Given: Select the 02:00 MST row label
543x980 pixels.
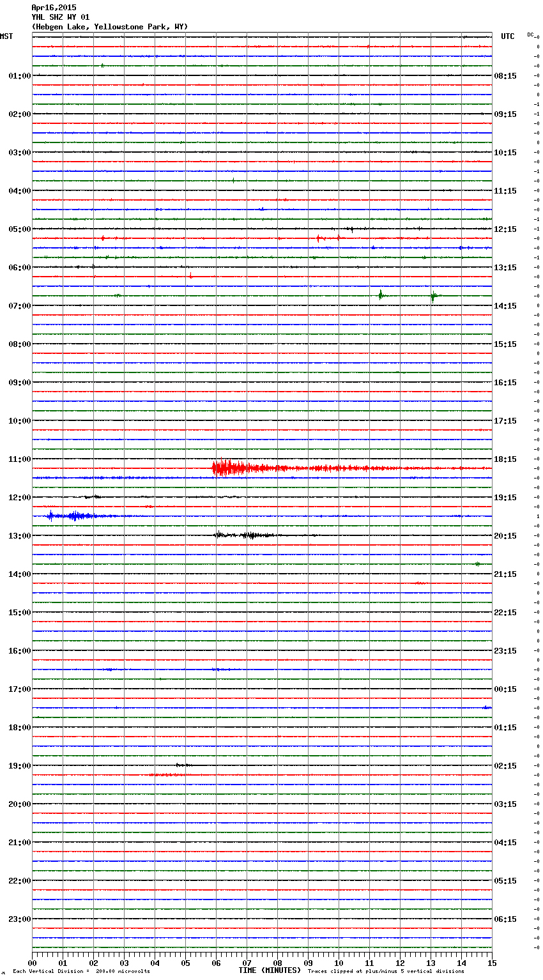Looking at the screenshot, I should (x=20, y=114).
